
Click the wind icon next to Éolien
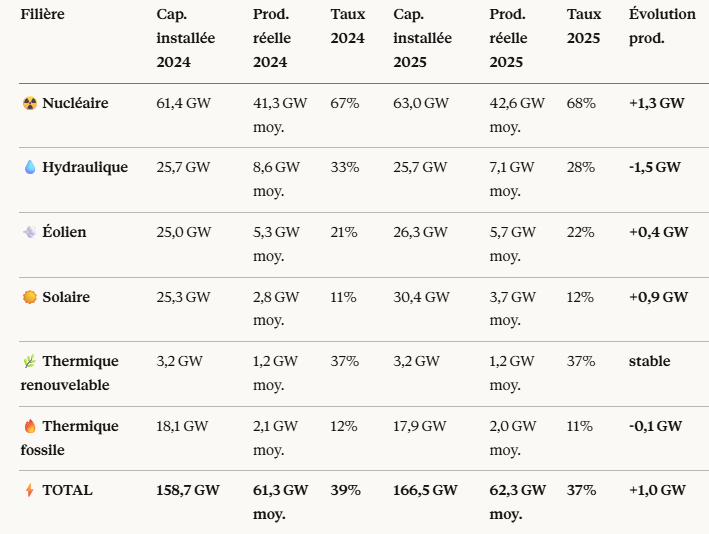click(x=29, y=232)
